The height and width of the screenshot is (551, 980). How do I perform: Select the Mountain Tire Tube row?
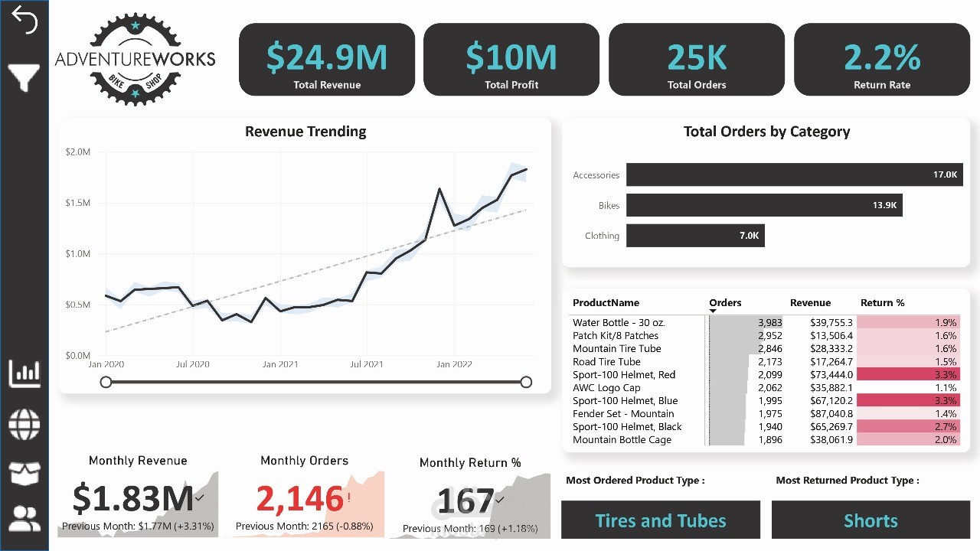point(766,348)
